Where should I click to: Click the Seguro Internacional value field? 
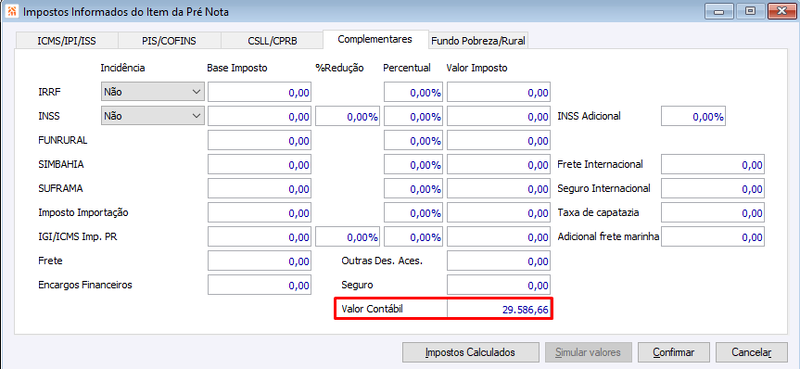tap(713, 188)
